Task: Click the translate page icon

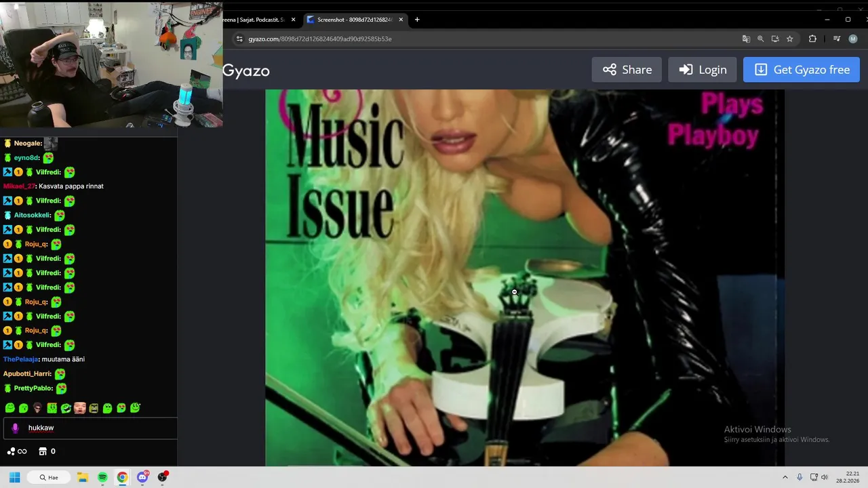Action: coord(746,39)
